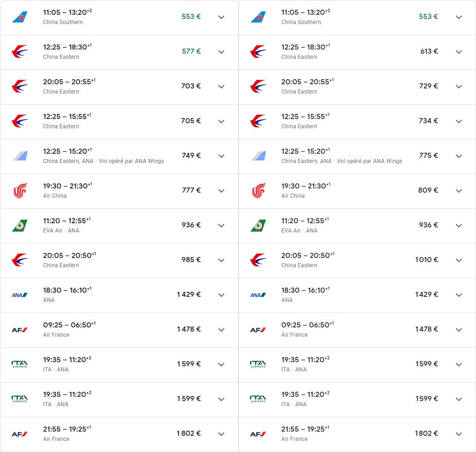Click China Eastern logo on 577 € flight
Viewport: 476px width, 452px height.
coord(20,51)
